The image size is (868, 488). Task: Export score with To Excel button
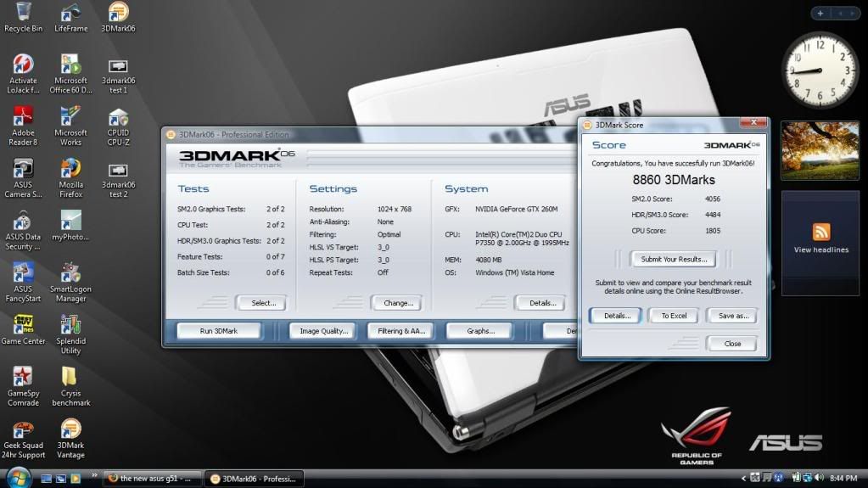point(674,316)
